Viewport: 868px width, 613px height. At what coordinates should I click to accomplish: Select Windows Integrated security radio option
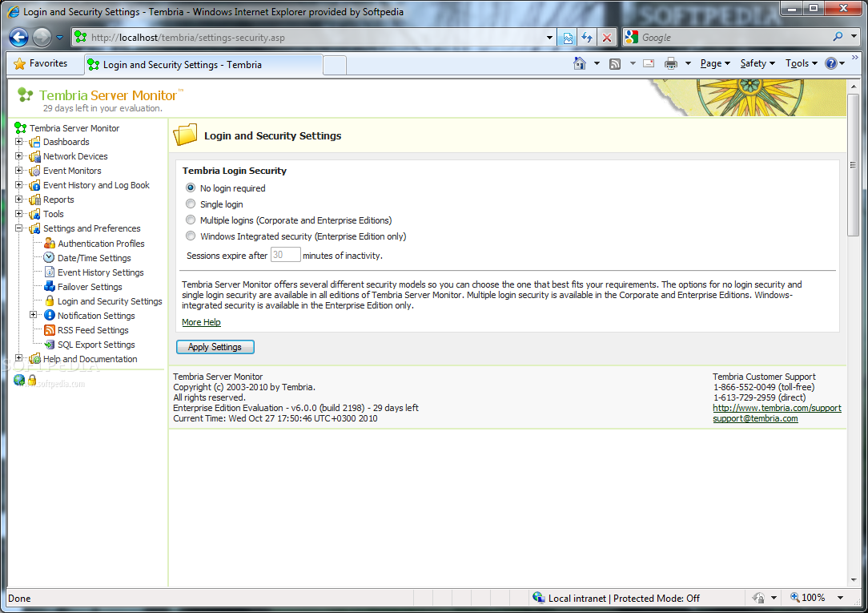click(191, 236)
